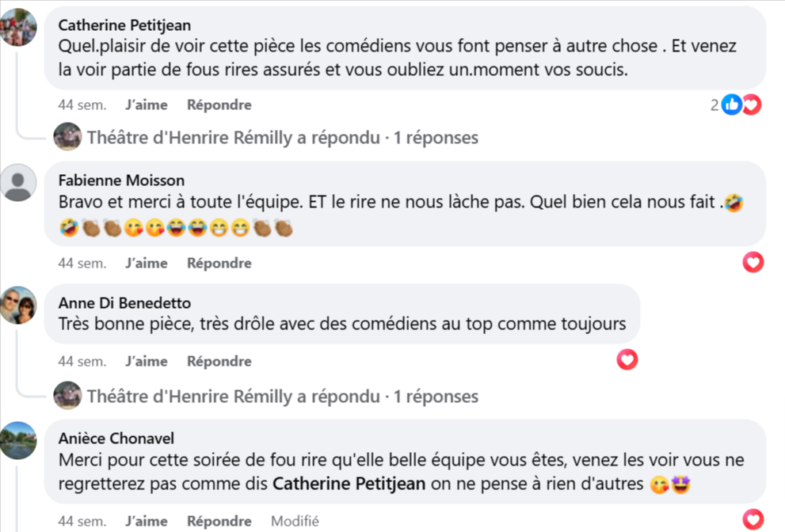
Task: Click the heart reaction on Anne Di Benedetto's comment
Action: (x=627, y=360)
